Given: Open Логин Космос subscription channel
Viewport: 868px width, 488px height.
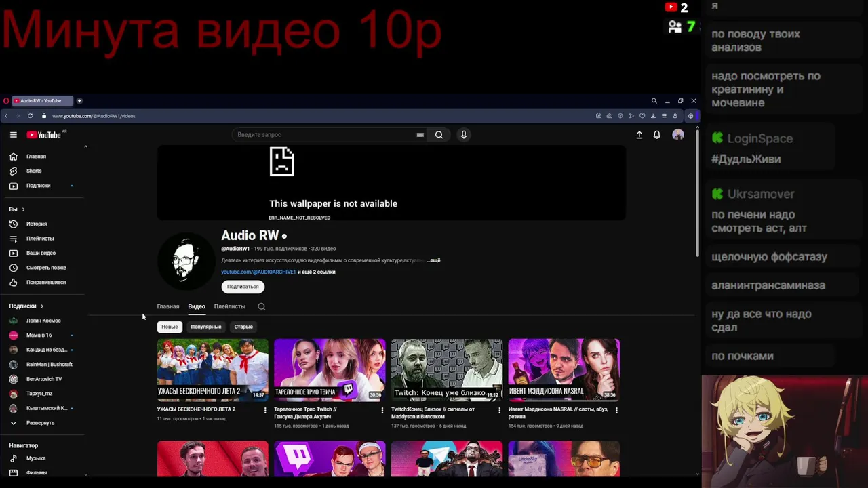Looking at the screenshot, I should pyautogui.click(x=42, y=321).
